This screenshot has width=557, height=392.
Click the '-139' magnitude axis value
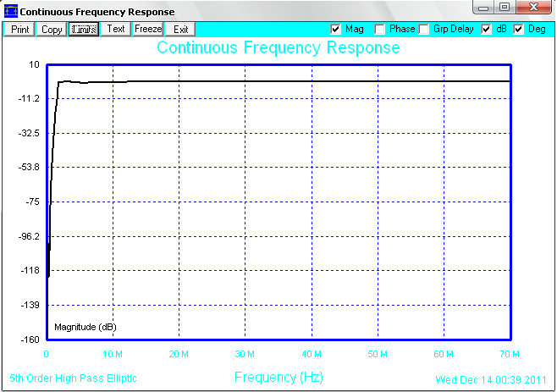tap(30, 305)
